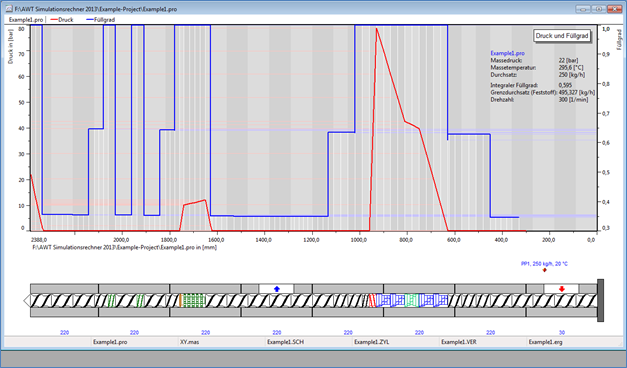The height and width of the screenshot is (368, 627).
Task: Click the '495,327 [kg/h]' value
Action: click(577, 92)
